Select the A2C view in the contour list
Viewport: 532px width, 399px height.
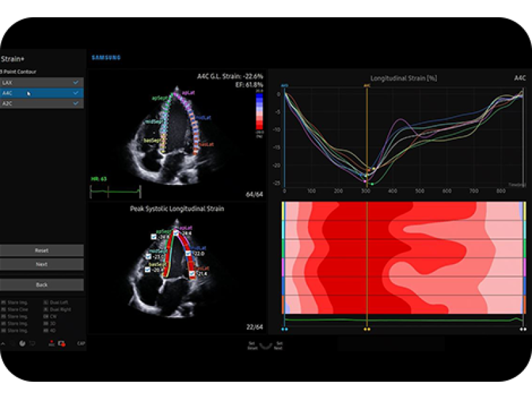pyautogui.click(x=41, y=104)
